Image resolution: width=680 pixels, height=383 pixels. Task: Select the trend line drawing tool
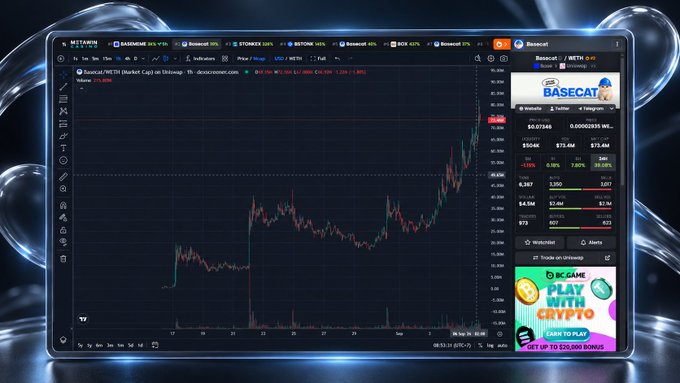tap(63, 87)
